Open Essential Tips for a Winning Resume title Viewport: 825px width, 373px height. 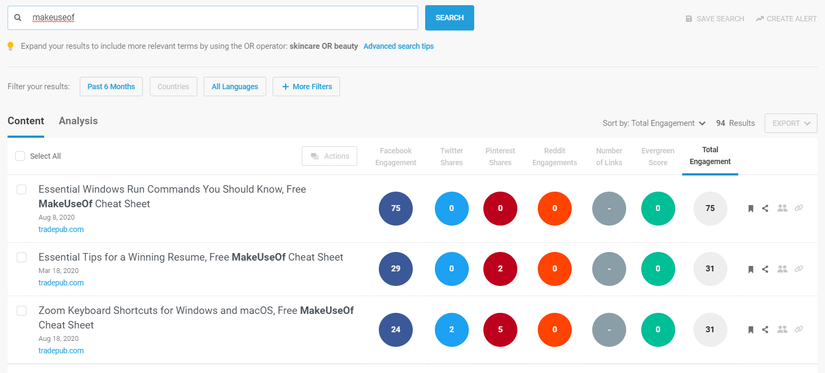tap(190, 257)
